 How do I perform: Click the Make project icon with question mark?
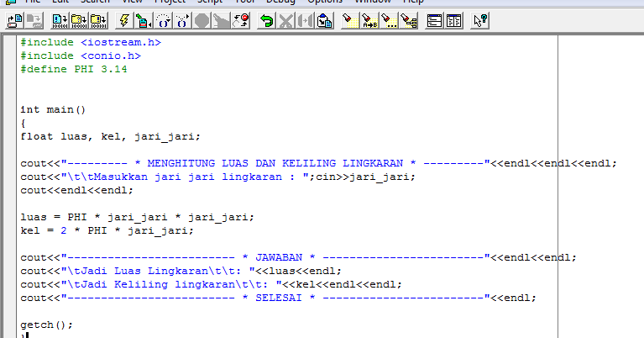click(78, 20)
